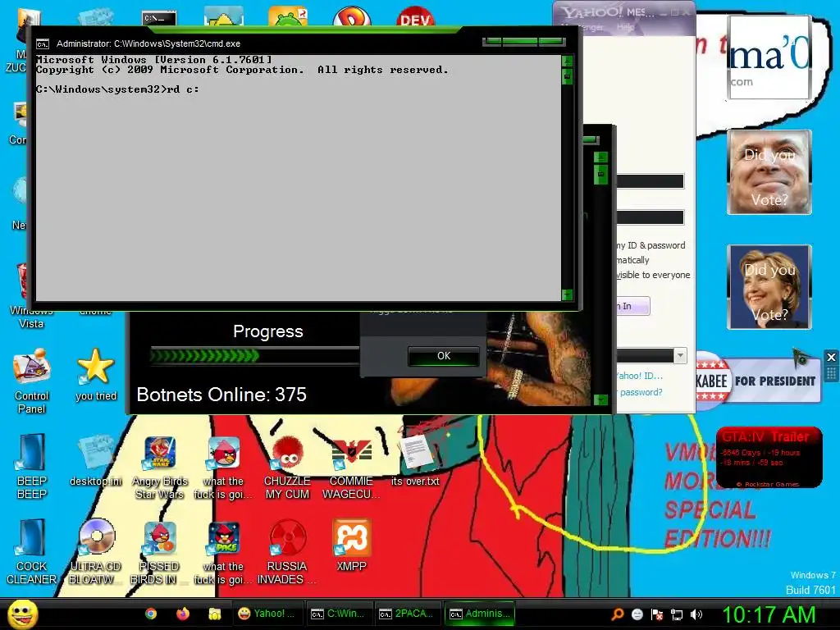Image resolution: width=840 pixels, height=630 pixels.
Task: Open the smiley-face Start button
Action: pyautogui.click(x=22, y=614)
